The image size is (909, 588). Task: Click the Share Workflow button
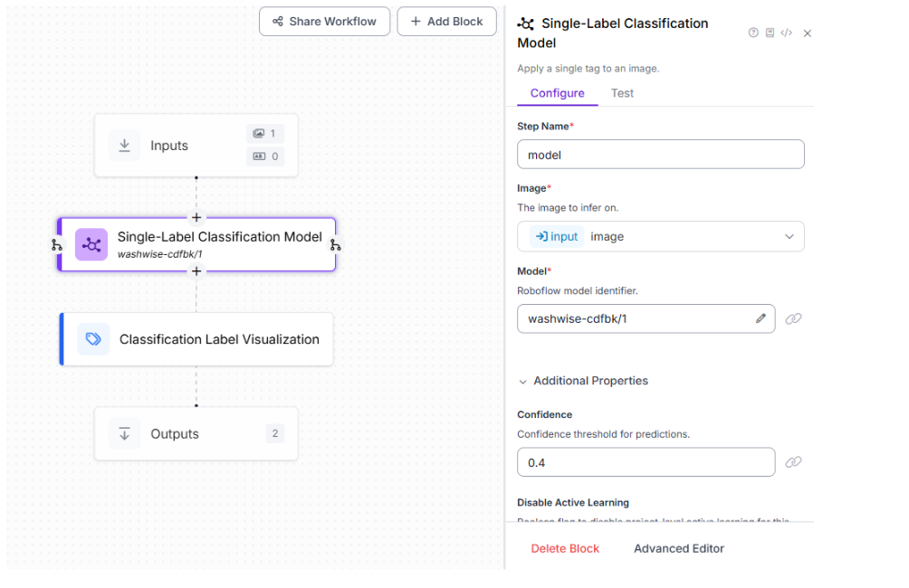(x=324, y=22)
